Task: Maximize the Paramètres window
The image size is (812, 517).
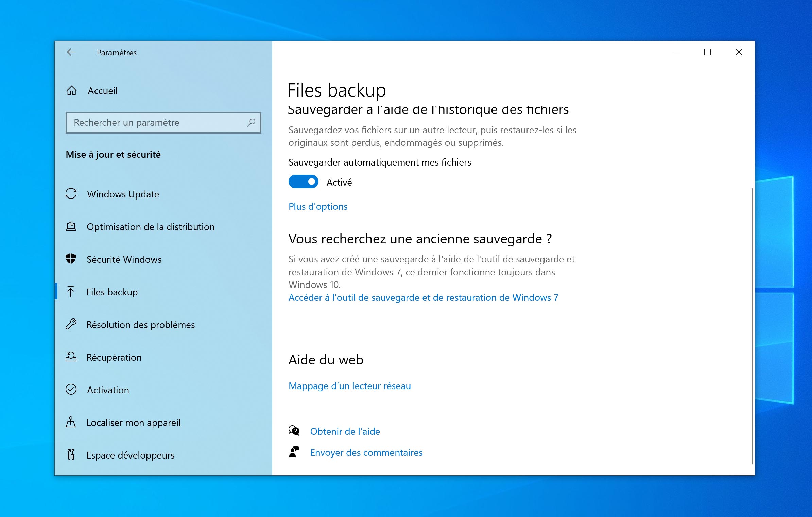Action: [708, 52]
